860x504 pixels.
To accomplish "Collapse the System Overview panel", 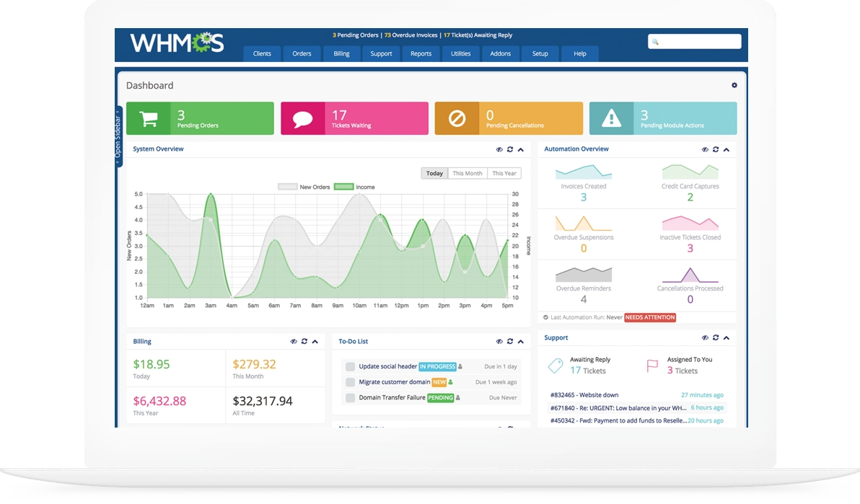I will coord(521,149).
